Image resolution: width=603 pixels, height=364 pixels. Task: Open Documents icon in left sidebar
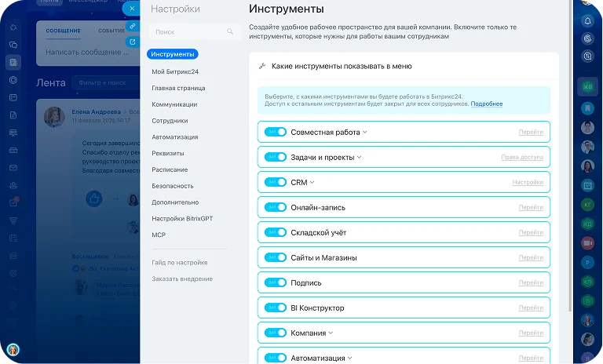point(13,115)
